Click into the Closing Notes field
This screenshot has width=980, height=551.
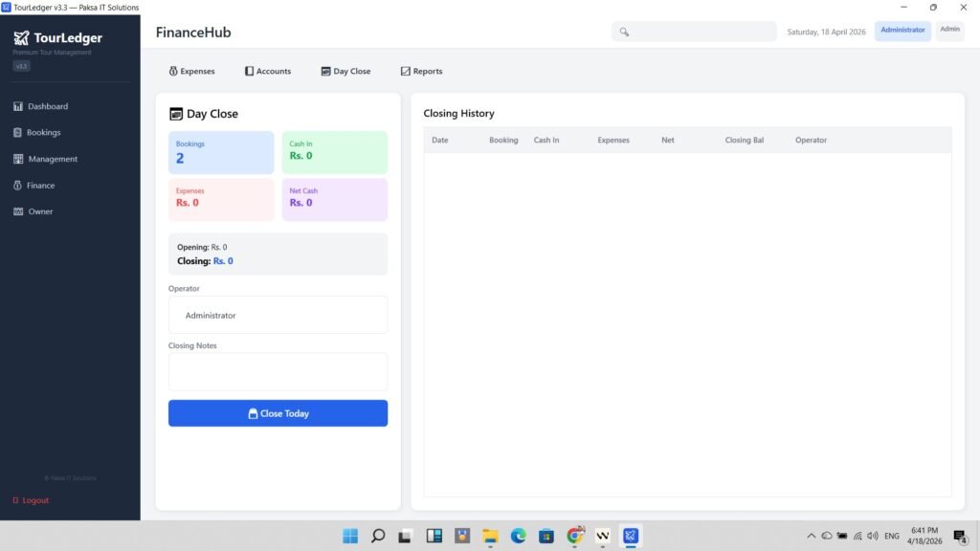coord(278,371)
